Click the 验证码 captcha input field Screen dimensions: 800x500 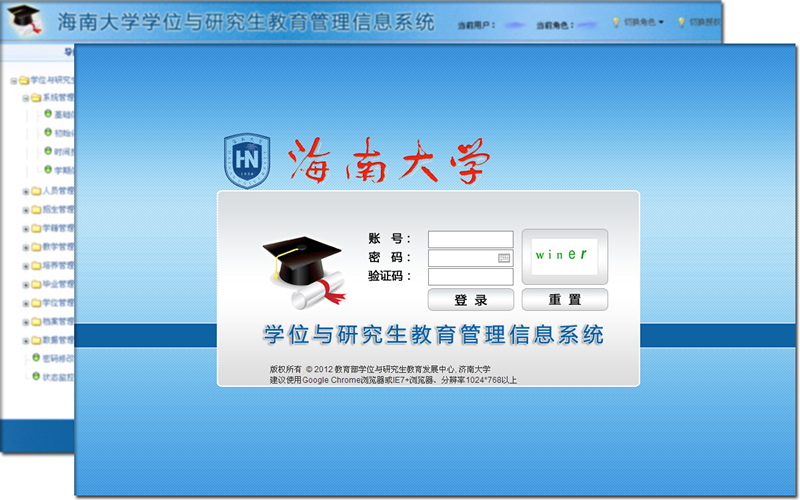pos(470,277)
